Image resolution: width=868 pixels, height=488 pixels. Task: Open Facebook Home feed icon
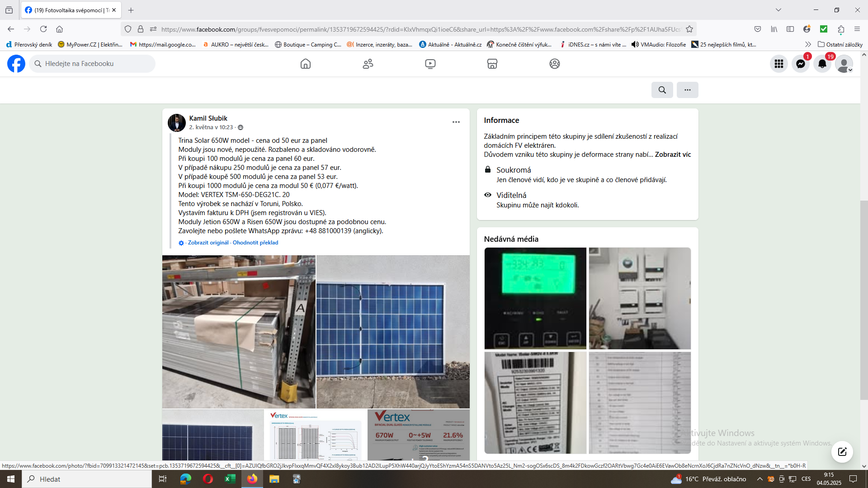[x=306, y=64]
